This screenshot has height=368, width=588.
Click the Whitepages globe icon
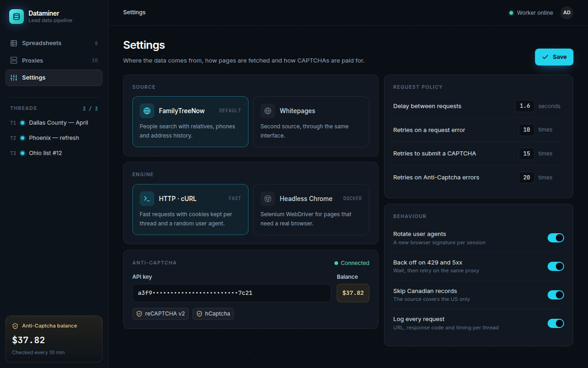[x=268, y=111]
